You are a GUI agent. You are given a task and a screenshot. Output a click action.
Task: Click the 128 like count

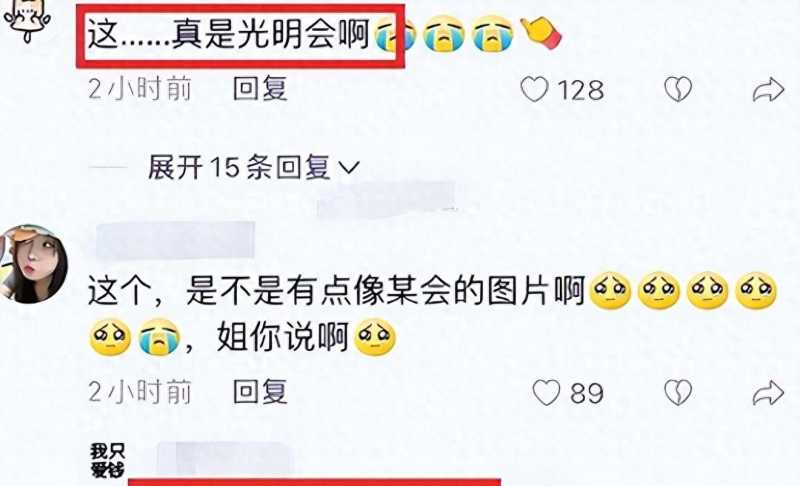tap(581, 90)
